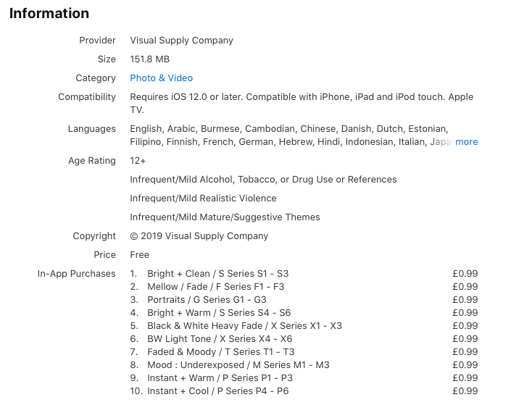This screenshot has height=405, width=532.
Task: Click the 12+ age rating value
Action: point(138,161)
